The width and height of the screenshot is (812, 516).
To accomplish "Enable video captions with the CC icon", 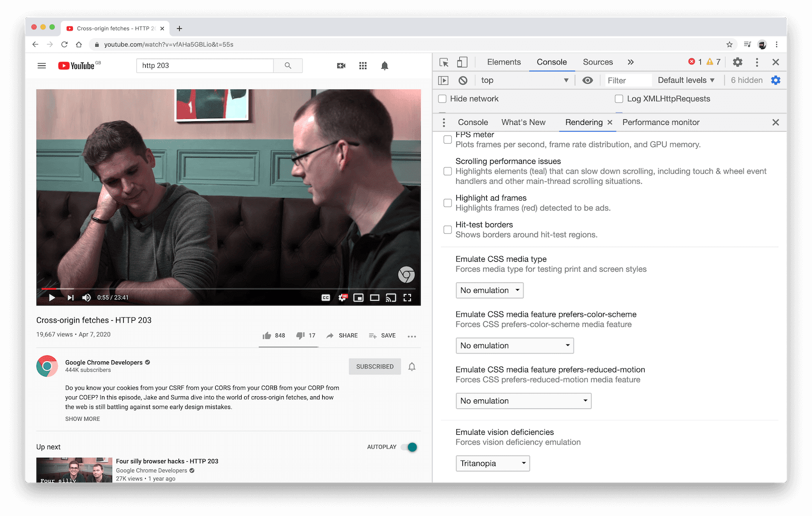I will coord(325,298).
